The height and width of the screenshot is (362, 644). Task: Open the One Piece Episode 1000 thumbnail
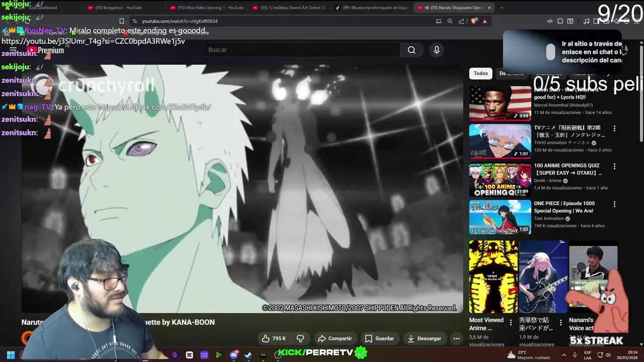tap(500, 217)
